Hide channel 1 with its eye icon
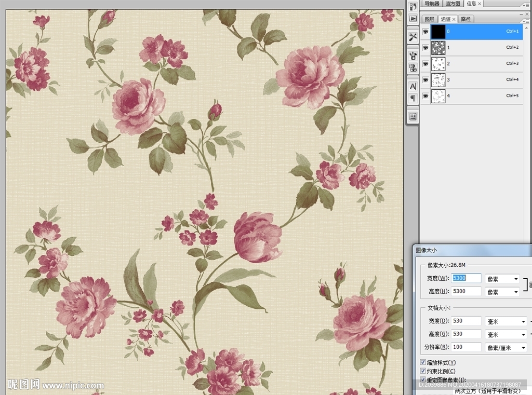This screenshot has height=395, width=532. point(425,48)
